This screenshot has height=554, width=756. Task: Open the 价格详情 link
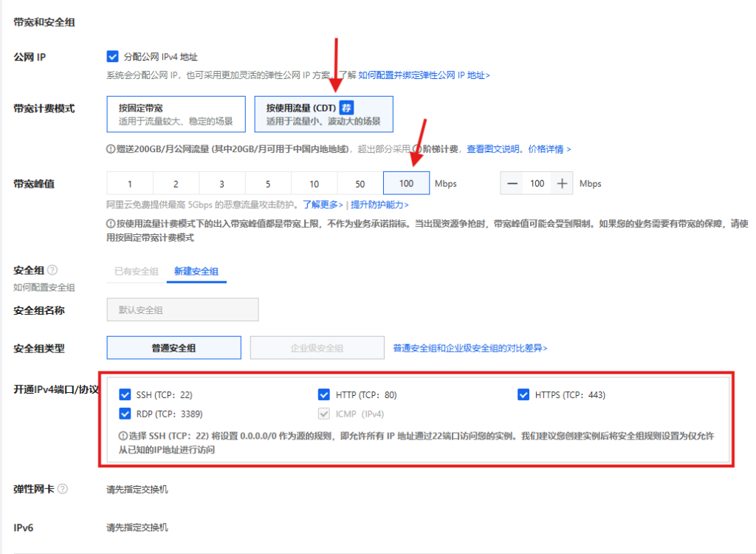[549, 149]
